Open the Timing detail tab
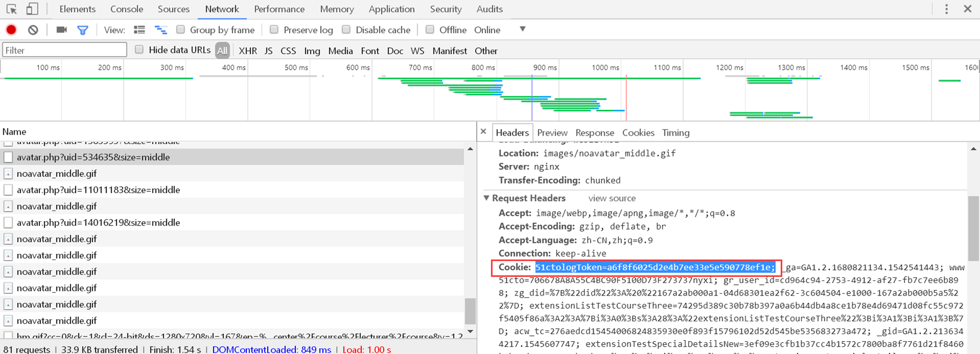 (676, 133)
